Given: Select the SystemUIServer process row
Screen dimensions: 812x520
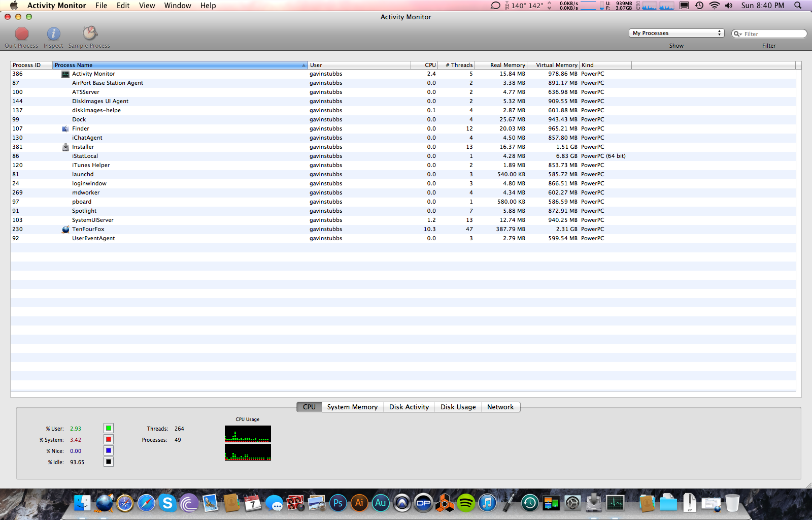Looking at the screenshot, I should [x=403, y=220].
